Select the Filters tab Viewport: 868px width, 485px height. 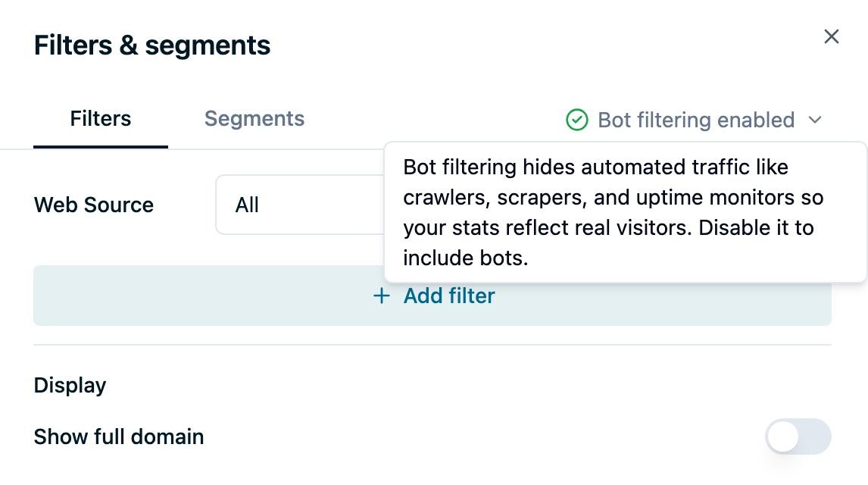(100, 118)
